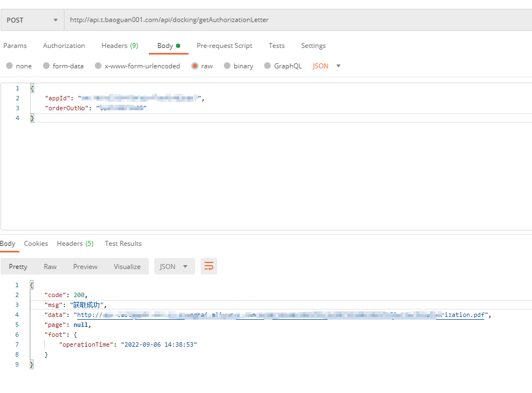Switch to the Params tab
Screen dimensions: 532x393
15,46
